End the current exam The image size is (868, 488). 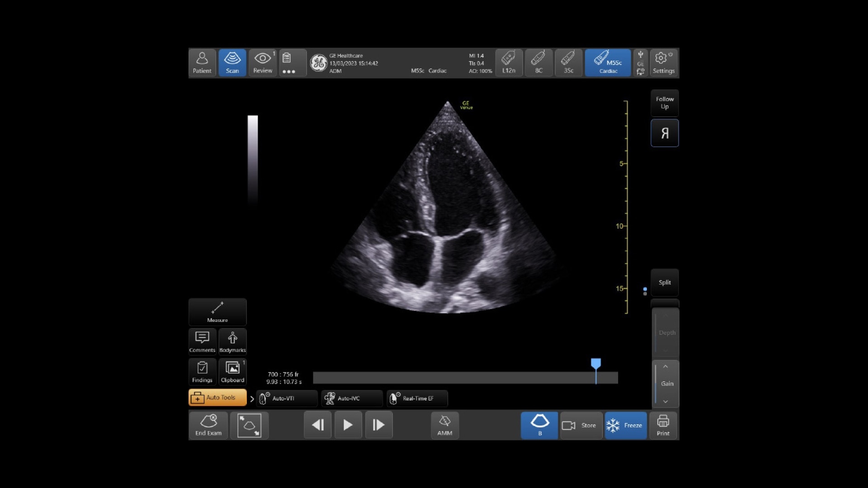pos(208,425)
